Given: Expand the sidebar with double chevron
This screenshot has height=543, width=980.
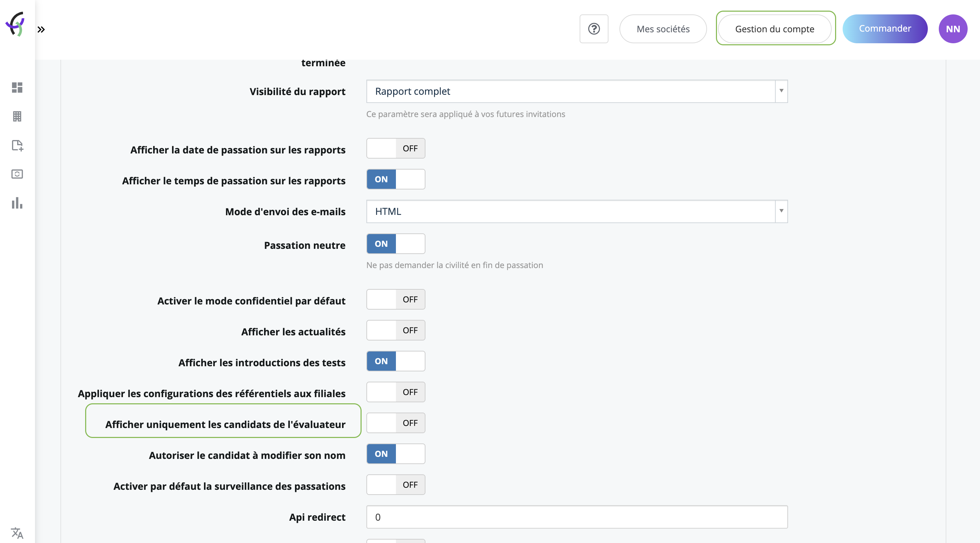Looking at the screenshot, I should (x=41, y=29).
